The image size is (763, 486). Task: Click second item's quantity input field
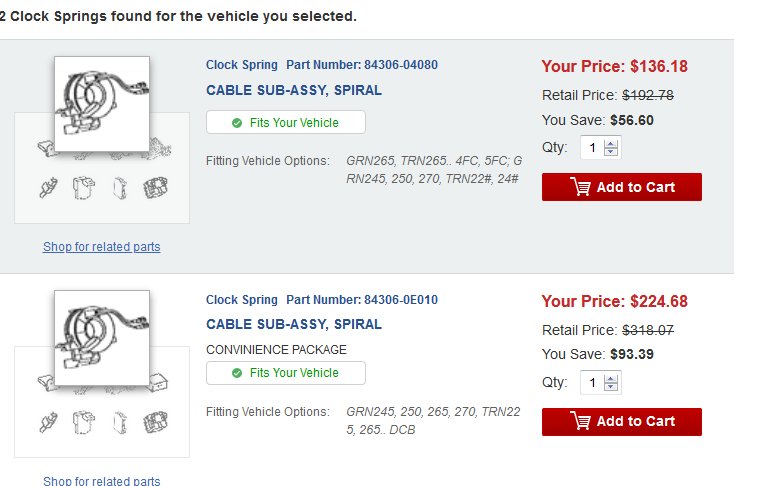click(592, 382)
